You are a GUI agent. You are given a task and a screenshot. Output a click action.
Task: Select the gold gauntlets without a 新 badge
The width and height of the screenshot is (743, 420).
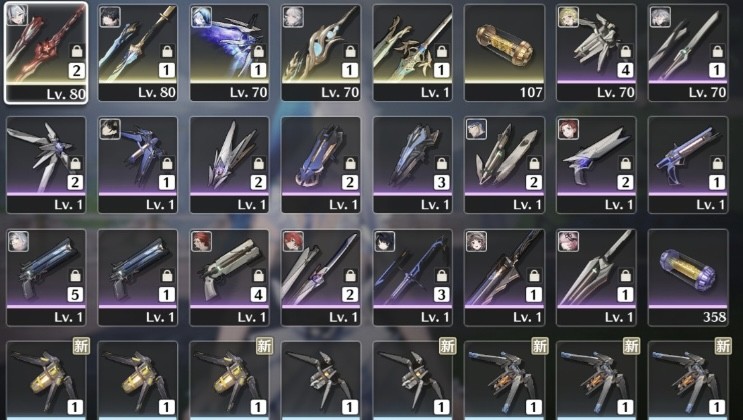[x=138, y=381]
